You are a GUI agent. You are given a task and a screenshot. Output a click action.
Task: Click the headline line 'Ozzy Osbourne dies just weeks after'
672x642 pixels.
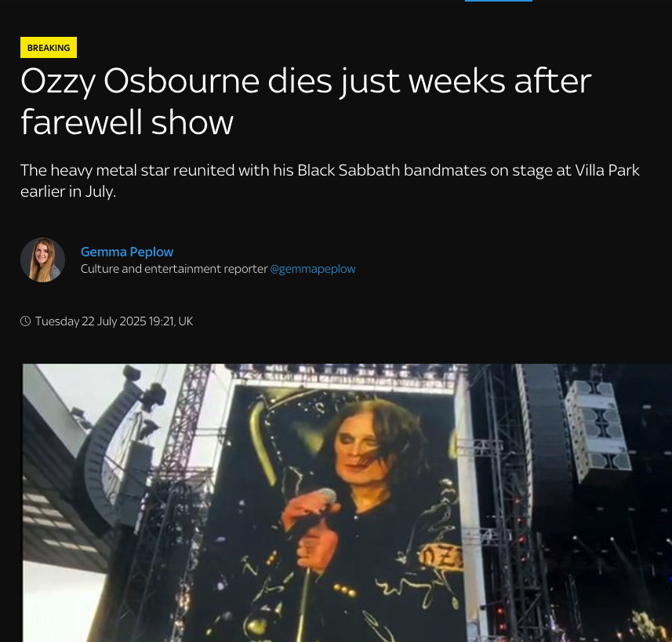[306, 82]
